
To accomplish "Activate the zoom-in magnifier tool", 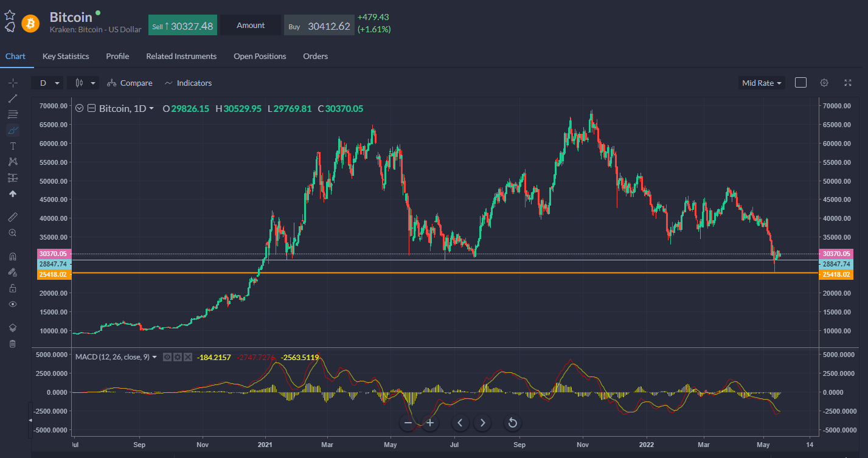I will pyautogui.click(x=13, y=233).
